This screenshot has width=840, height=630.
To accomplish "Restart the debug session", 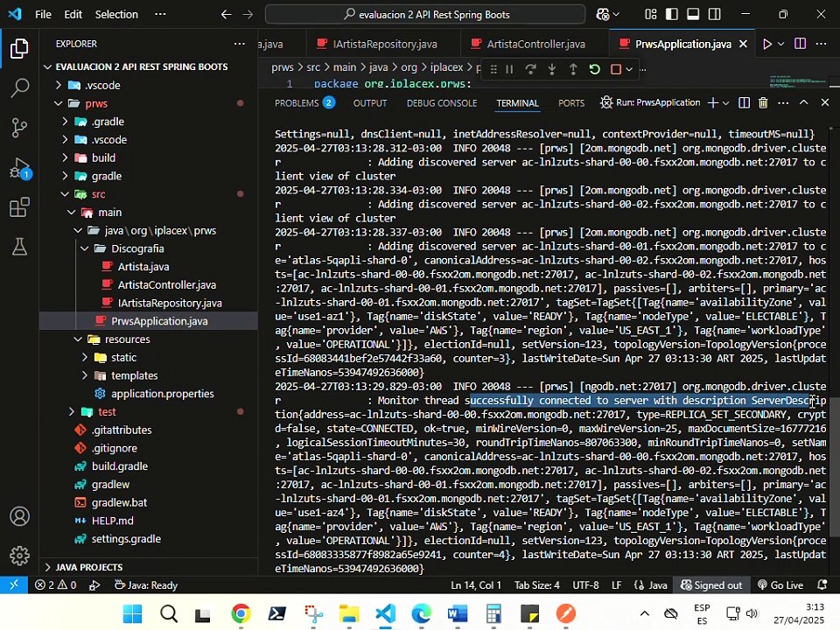I will (595, 69).
